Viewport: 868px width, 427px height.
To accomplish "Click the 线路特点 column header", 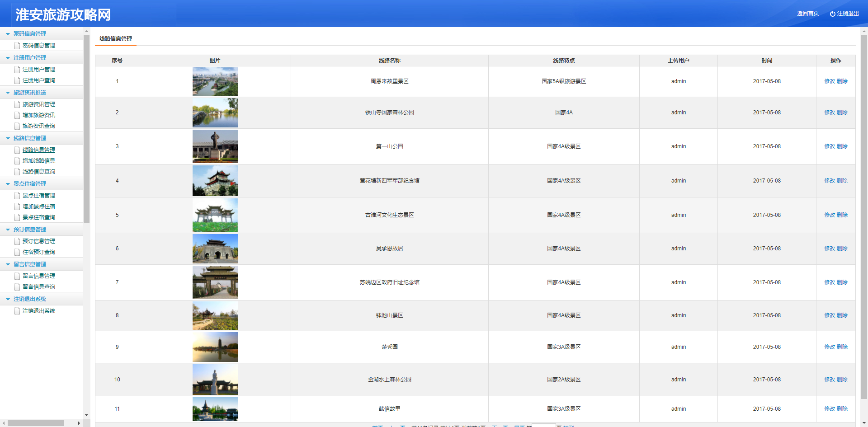I will pos(564,61).
